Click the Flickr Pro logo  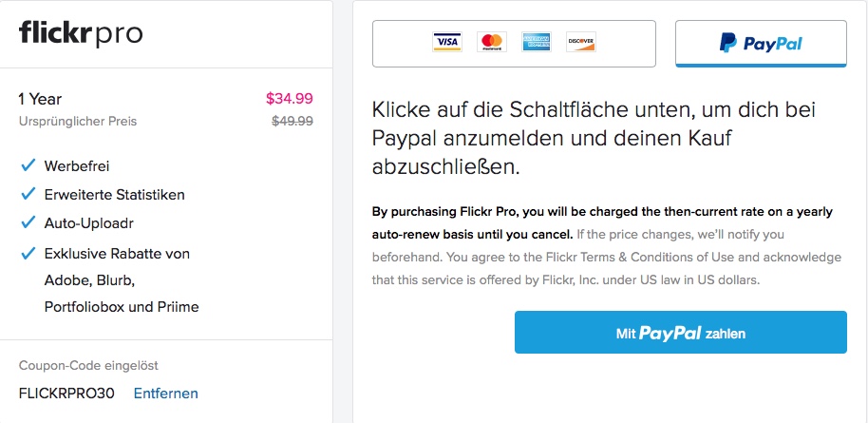(81, 34)
